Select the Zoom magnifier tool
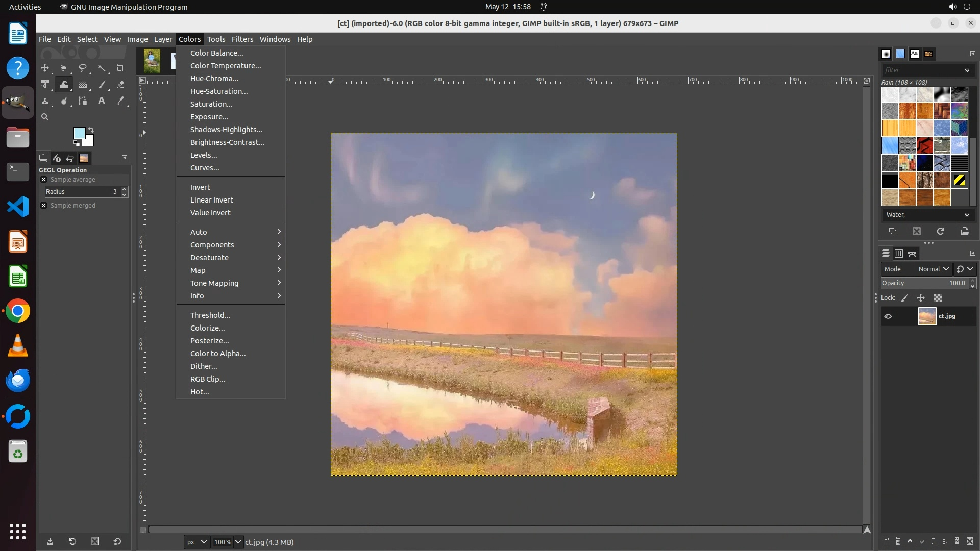 pos(45,117)
